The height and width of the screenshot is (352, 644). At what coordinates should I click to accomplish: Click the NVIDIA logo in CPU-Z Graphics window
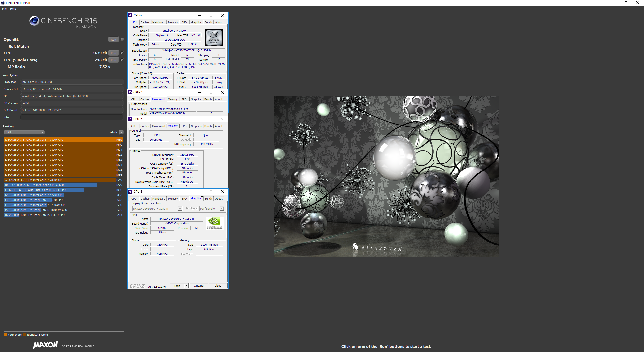[x=215, y=224]
